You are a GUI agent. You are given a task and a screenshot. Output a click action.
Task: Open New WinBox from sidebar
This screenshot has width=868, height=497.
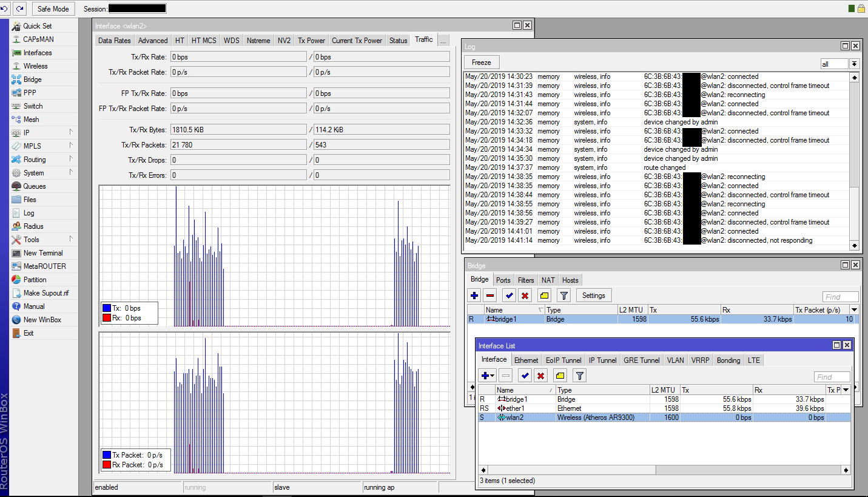click(42, 320)
